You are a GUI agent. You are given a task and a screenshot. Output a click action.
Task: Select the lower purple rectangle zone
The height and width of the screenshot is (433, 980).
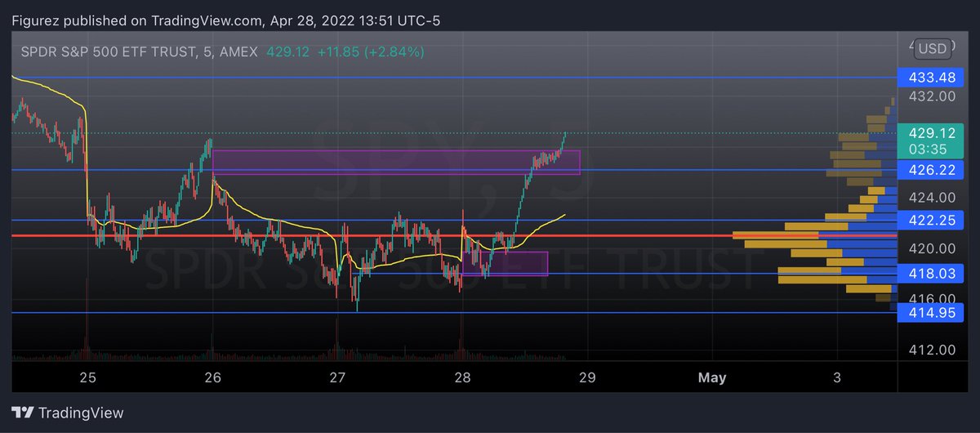(505, 263)
